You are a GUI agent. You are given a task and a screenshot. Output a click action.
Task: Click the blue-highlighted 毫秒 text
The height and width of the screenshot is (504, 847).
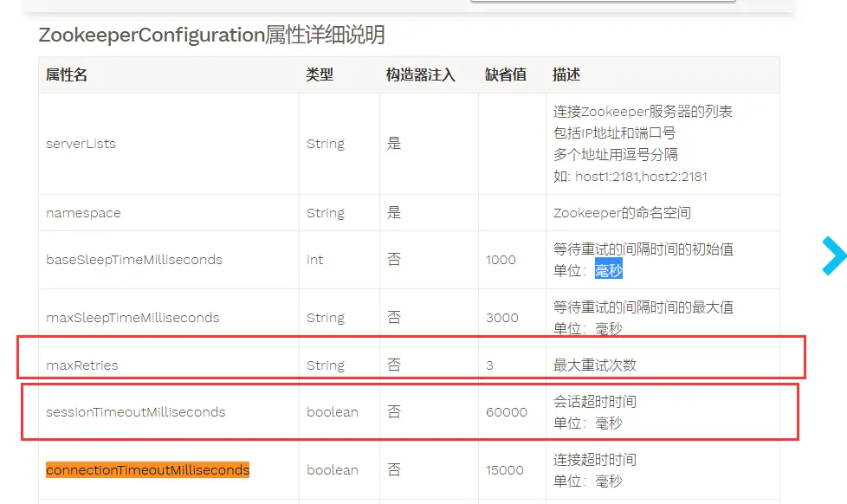609,269
